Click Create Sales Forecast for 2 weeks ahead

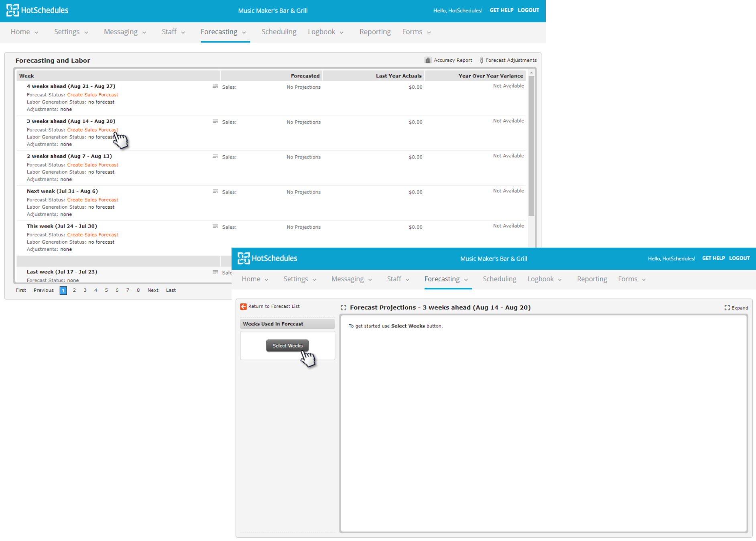coord(92,165)
